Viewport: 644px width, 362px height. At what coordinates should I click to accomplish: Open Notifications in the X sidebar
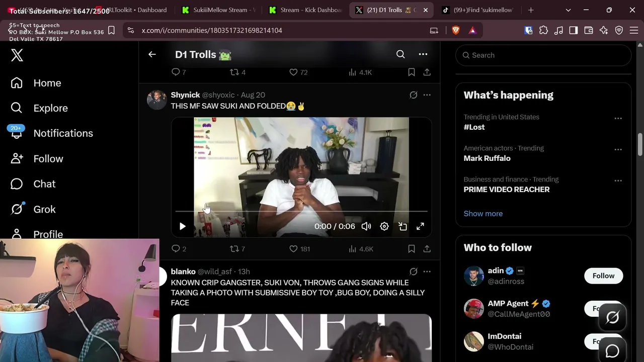click(x=52, y=133)
